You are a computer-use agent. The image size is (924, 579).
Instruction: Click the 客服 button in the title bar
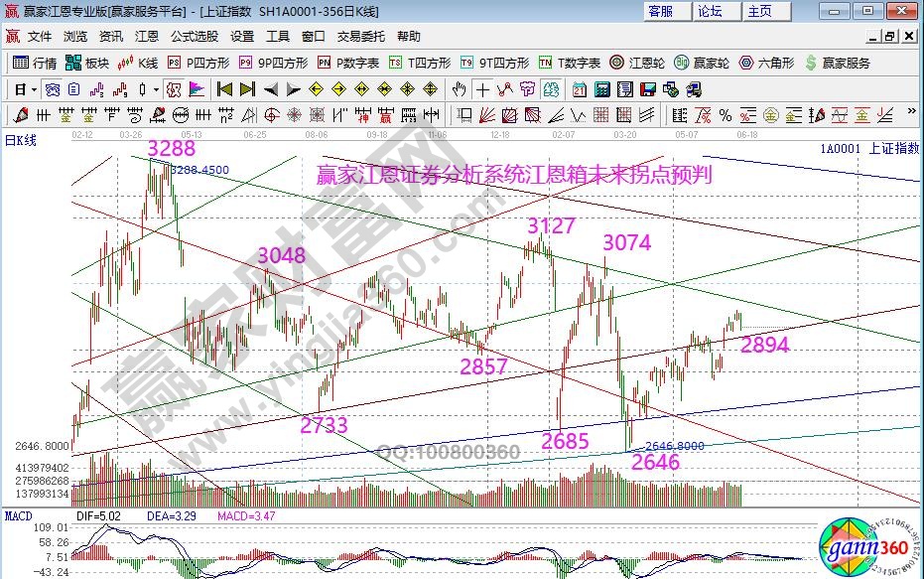660,11
